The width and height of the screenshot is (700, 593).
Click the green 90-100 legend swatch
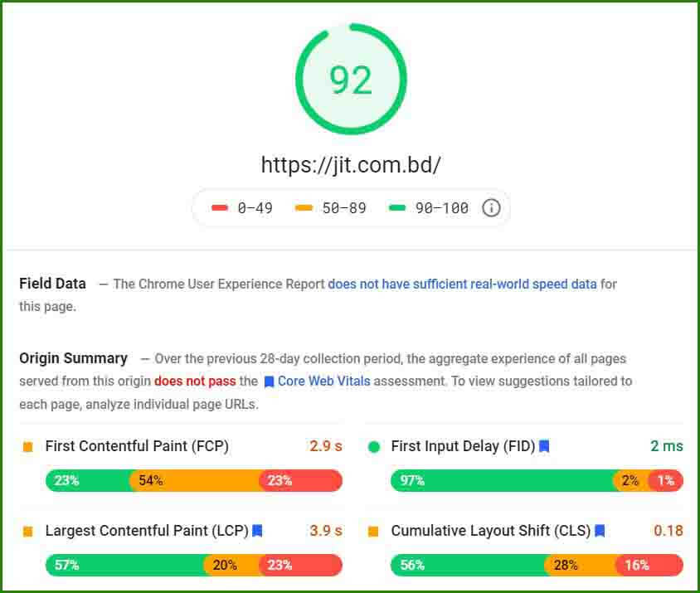(x=397, y=208)
